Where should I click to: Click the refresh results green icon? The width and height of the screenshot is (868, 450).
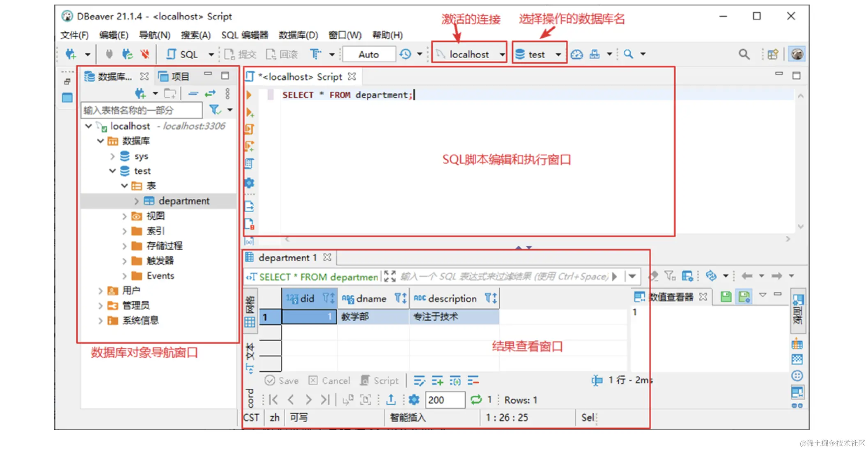tap(476, 399)
